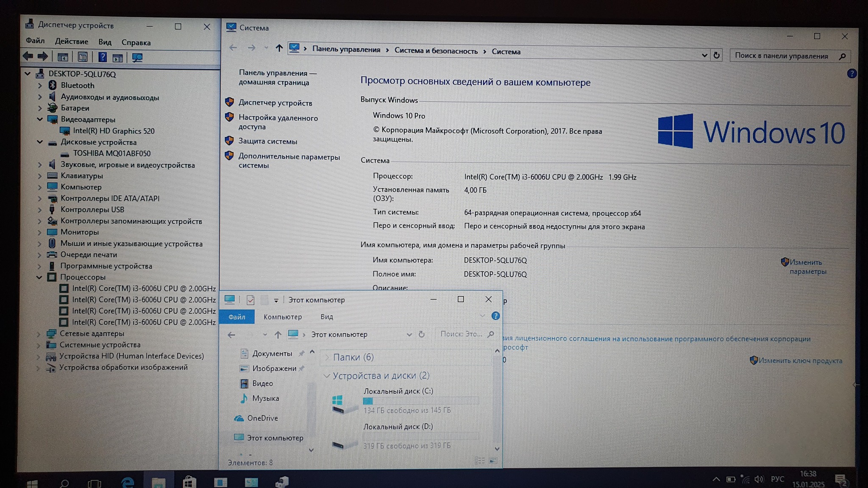Switch Explorer to details list view
Image resolution: width=868 pixels, height=488 pixels.
click(480, 460)
